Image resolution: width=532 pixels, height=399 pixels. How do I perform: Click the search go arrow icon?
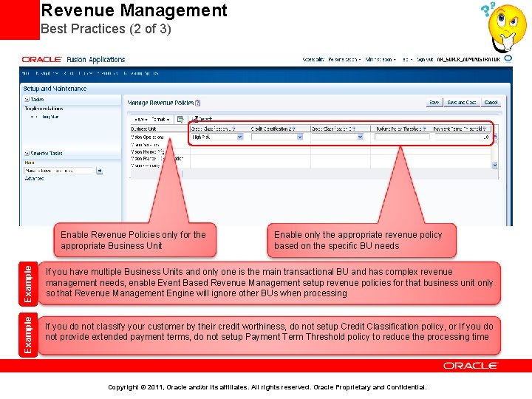click(100, 171)
